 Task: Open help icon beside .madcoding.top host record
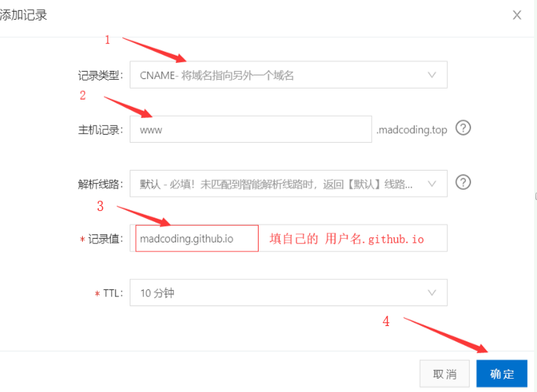tap(463, 128)
